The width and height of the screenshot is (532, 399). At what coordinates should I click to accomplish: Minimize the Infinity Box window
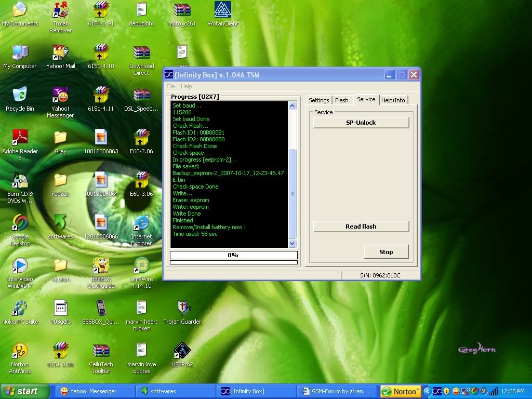390,75
